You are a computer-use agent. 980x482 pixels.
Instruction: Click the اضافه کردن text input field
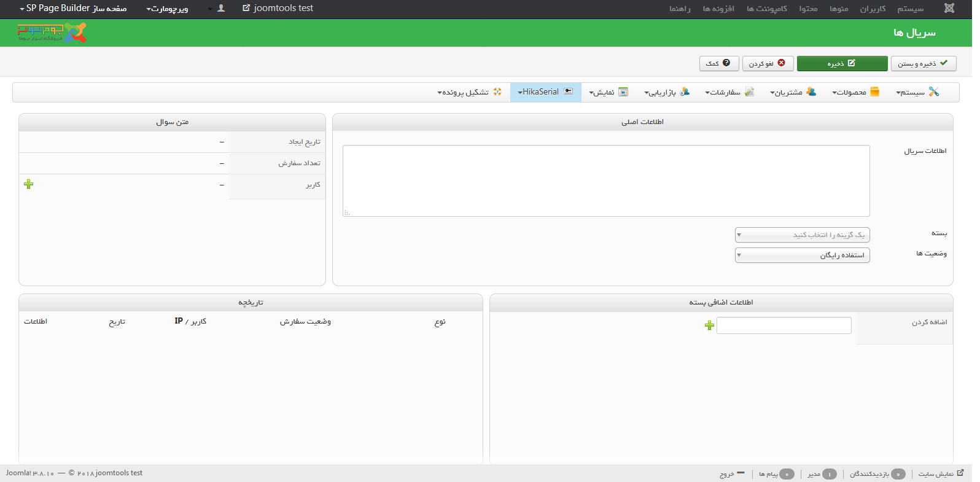tap(784, 325)
